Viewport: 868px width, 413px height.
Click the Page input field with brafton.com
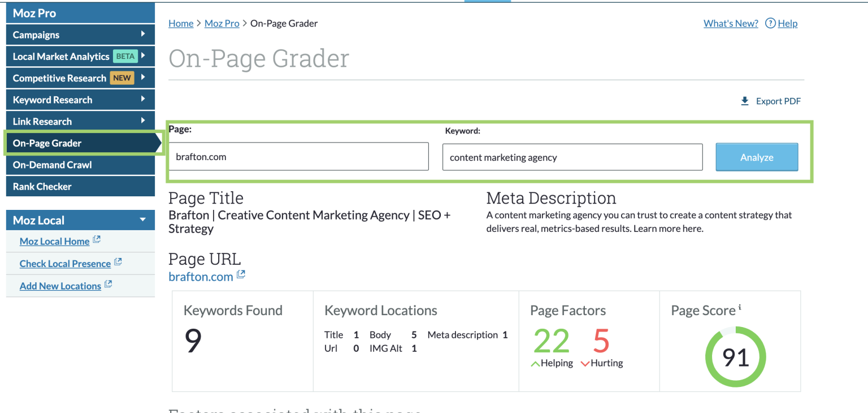[x=298, y=157]
